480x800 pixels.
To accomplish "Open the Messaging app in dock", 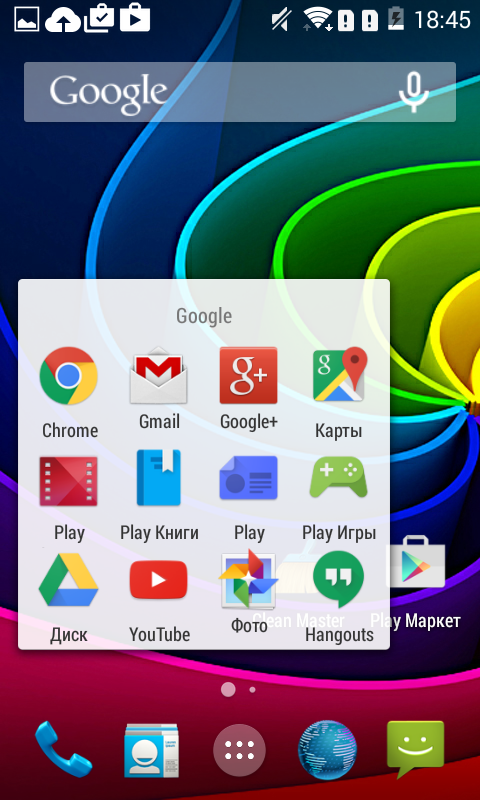I will pyautogui.click(x=415, y=749).
